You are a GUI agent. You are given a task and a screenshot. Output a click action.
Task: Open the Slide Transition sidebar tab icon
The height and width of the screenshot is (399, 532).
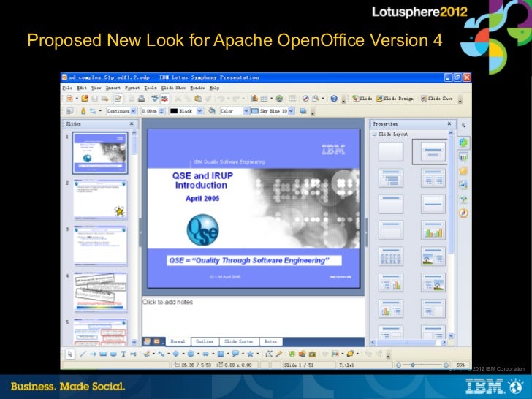[x=463, y=185]
